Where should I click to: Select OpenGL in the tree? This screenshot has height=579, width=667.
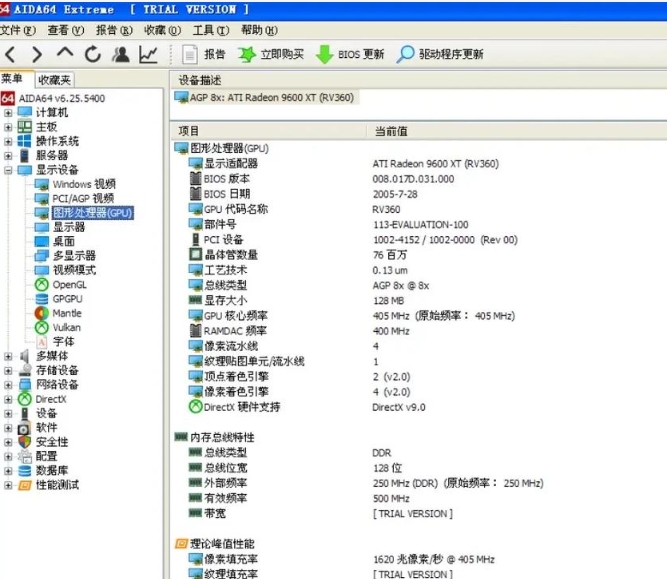point(69,284)
